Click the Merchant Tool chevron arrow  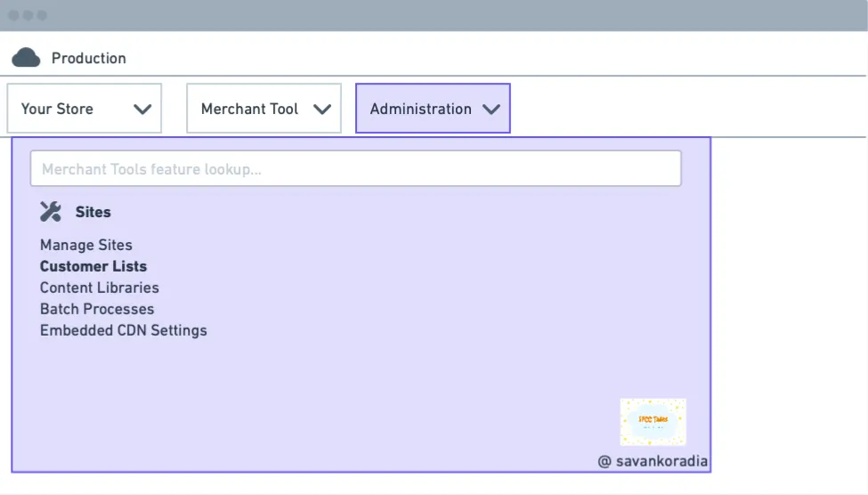tap(322, 110)
